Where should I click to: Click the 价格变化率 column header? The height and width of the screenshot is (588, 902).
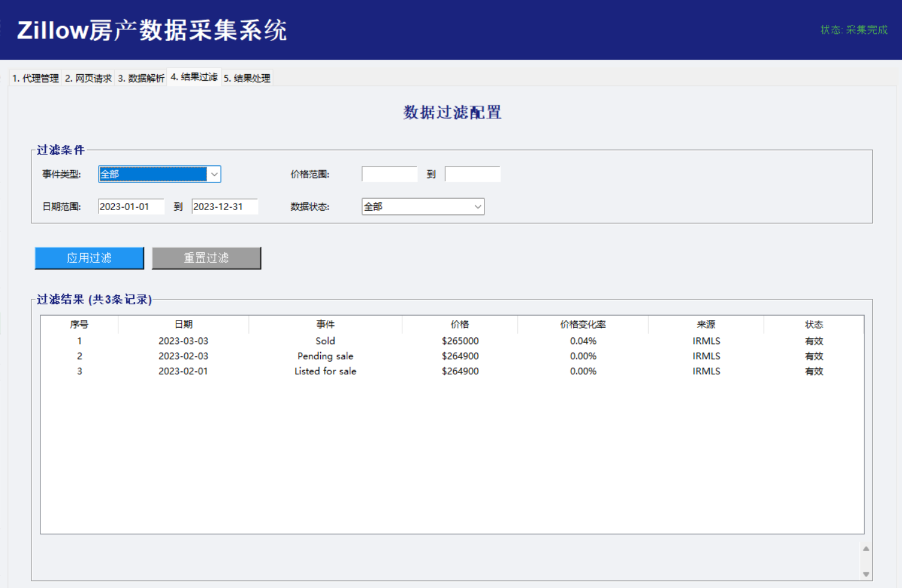tap(583, 325)
